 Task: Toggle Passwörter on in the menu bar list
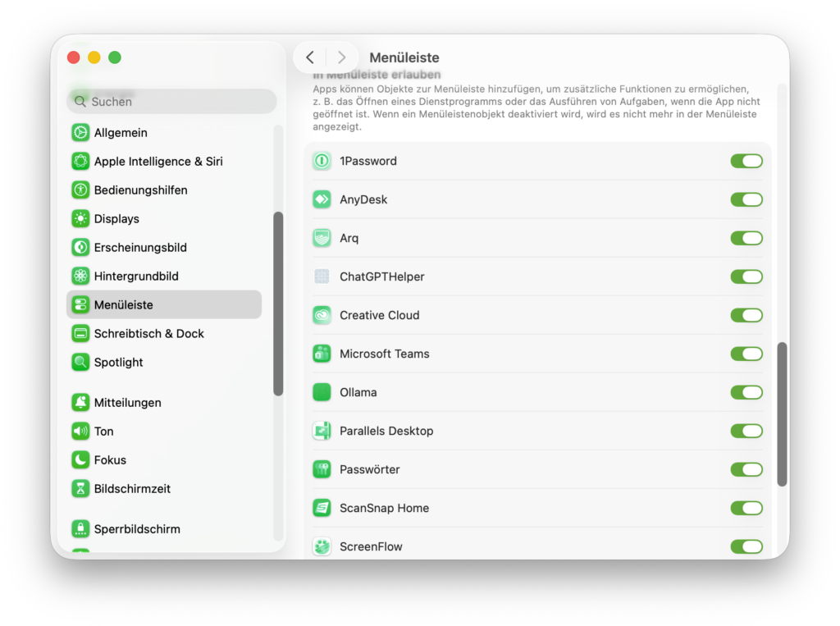pos(746,469)
